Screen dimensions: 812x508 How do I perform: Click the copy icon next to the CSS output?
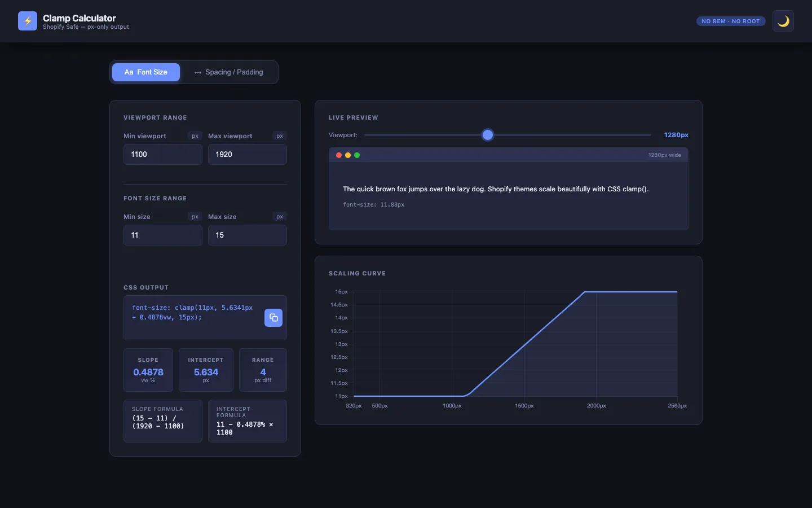pyautogui.click(x=273, y=318)
